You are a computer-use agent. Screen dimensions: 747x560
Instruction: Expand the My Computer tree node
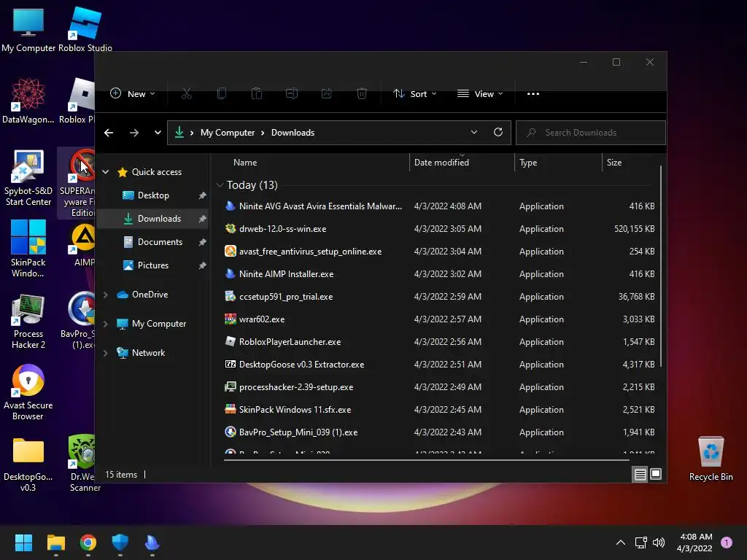click(x=106, y=324)
